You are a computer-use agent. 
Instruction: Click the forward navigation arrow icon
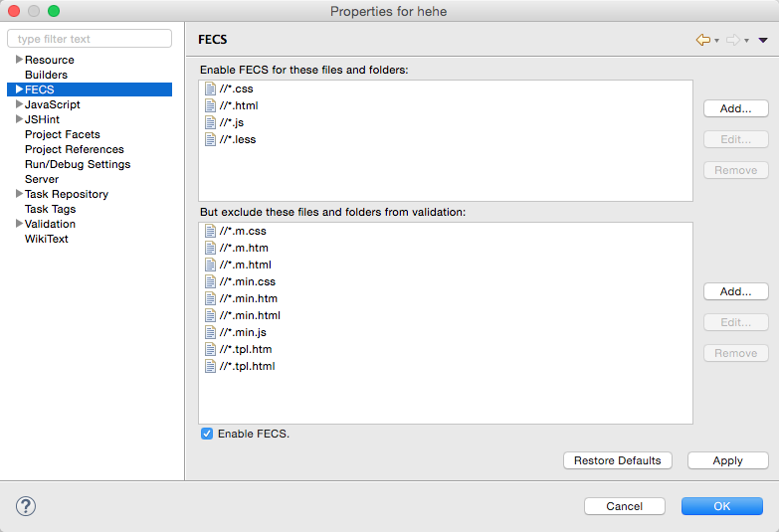tap(733, 40)
